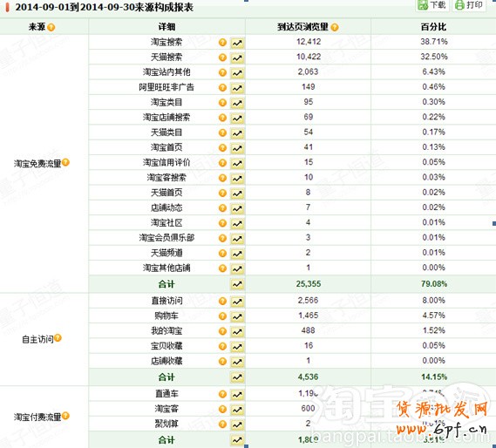Open trend chart for 淘宝免费流量 合计 row
The width and height of the screenshot is (496, 448).
[237, 284]
